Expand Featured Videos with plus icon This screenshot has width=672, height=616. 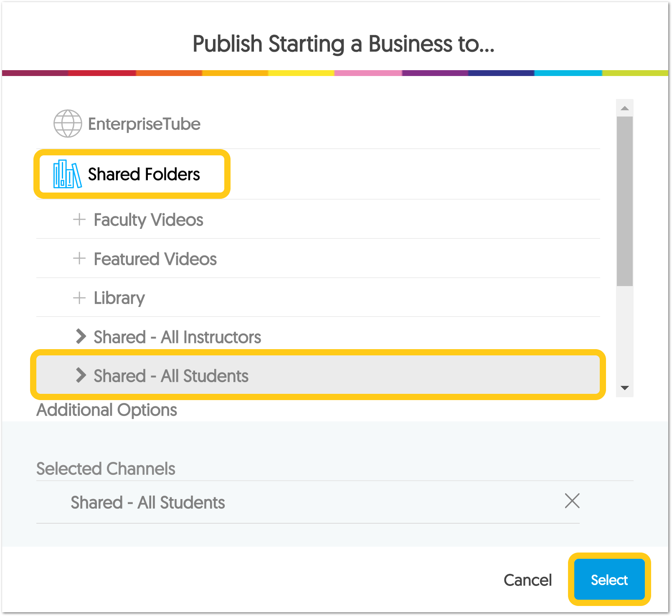pos(79,259)
